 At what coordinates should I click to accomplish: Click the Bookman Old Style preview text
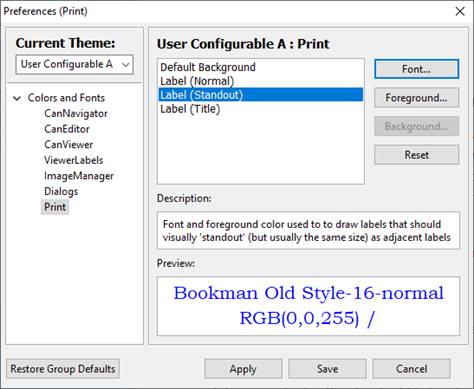pyautogui.click(x=308, y=293)
